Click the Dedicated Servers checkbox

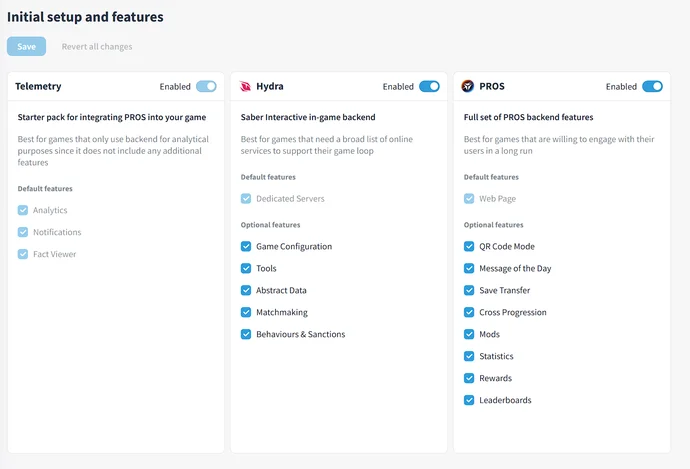point(246,198)
